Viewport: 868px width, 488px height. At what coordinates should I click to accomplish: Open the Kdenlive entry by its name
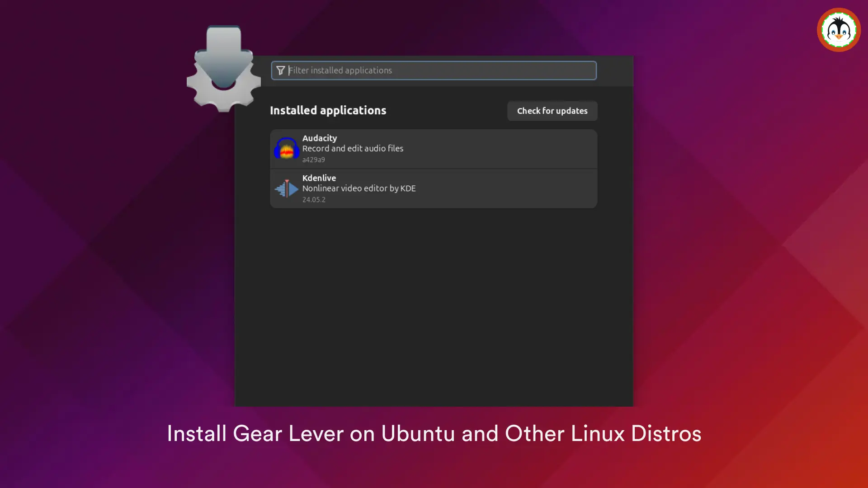[319, 178]
